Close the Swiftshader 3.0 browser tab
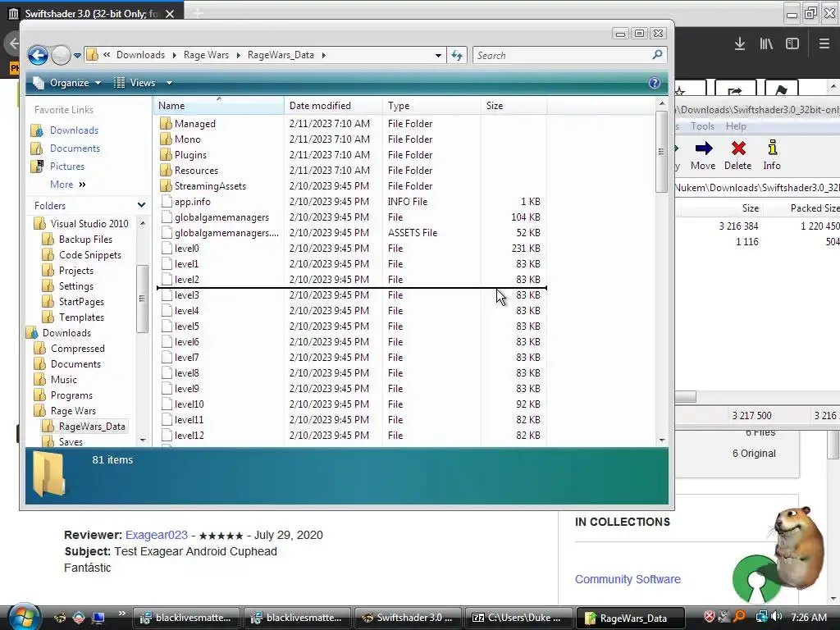The image size is (840, 630). click(x=170, y=14)
